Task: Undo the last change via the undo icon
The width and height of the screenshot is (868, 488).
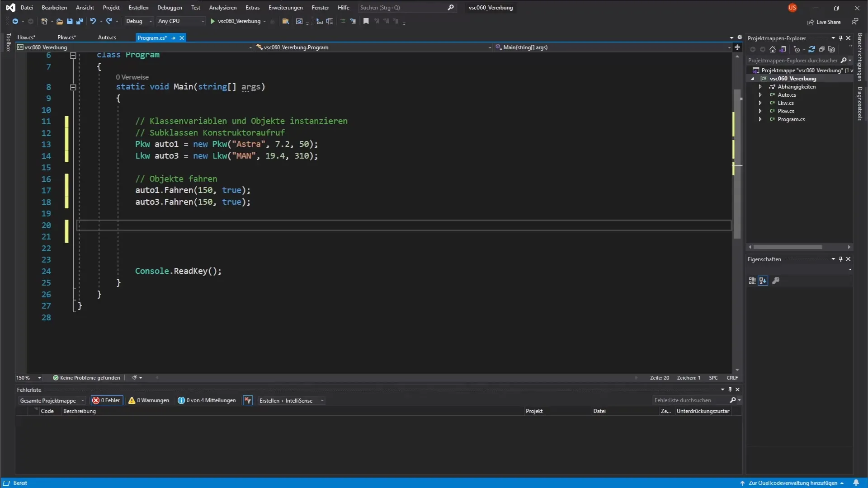Action: (93, 21)
